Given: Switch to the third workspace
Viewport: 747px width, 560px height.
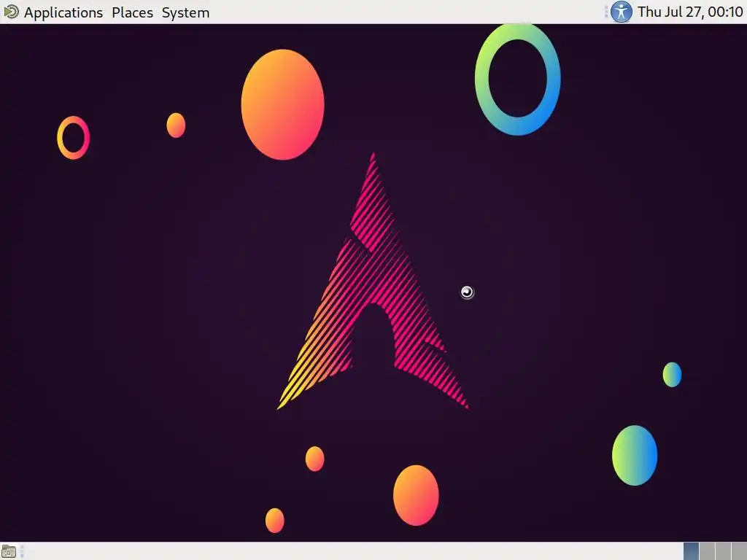Looking at the screenshot, I should 723,551.
